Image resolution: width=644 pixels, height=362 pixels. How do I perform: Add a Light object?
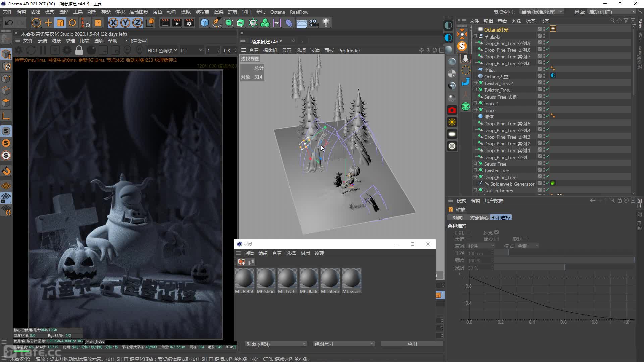coord(326,23)
